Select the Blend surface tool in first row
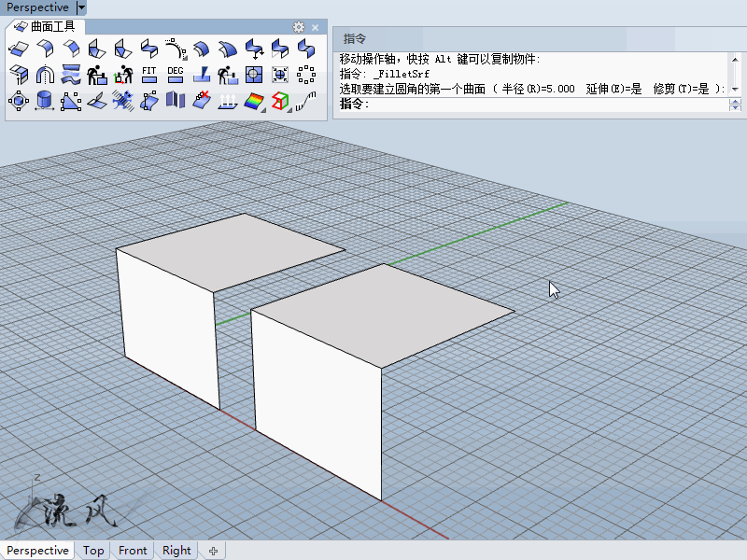The height and width of the screenshot is (560, 747). click(149, 49)
